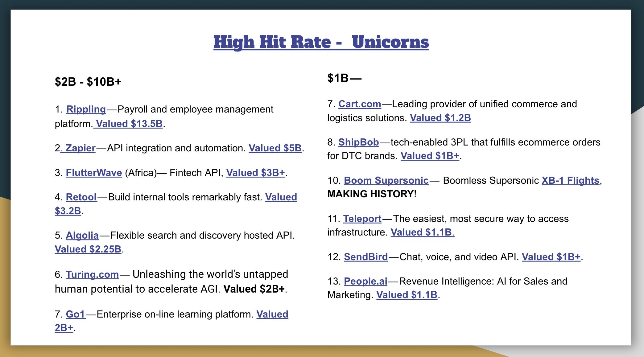Viewport: 644px width, 357px height.
Task: Open the 'XB-1 Flights' link
Action: pos(571,181)
